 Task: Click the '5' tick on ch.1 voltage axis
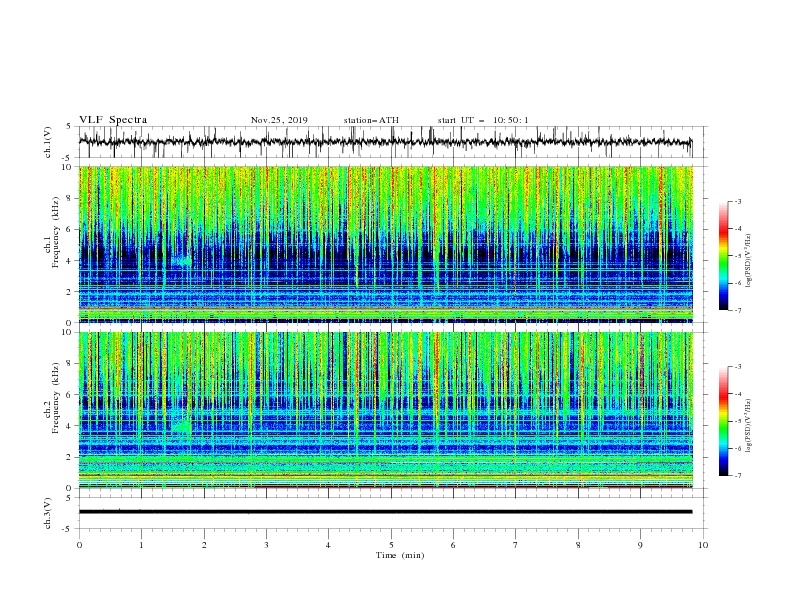tap(69, 126)
